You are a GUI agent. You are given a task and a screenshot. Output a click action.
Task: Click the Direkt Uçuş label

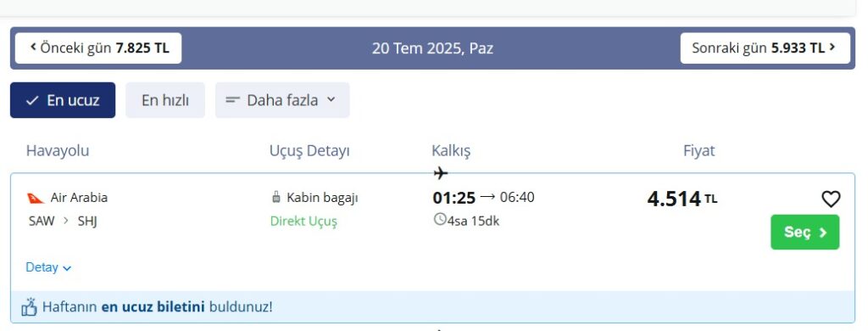303,222
